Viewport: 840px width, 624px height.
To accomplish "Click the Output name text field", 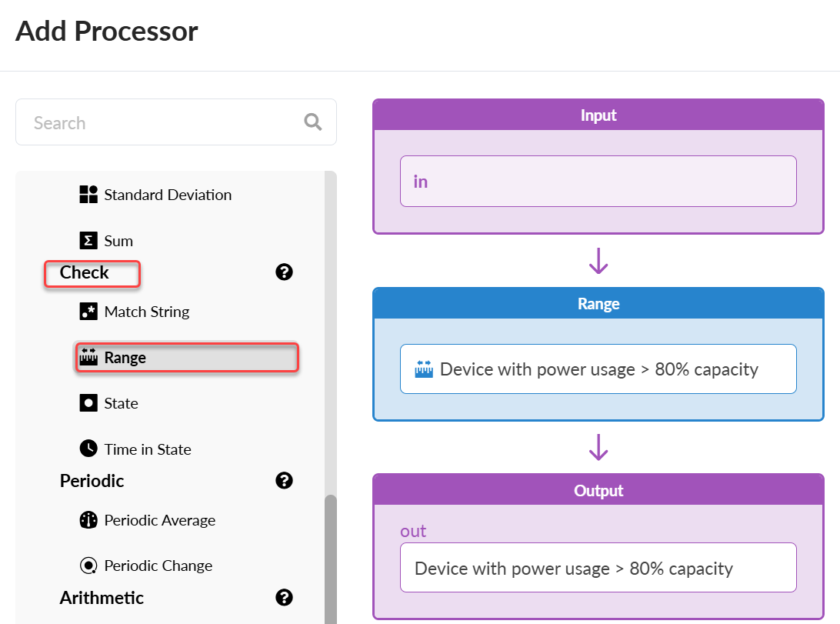I will pos(598,569).
